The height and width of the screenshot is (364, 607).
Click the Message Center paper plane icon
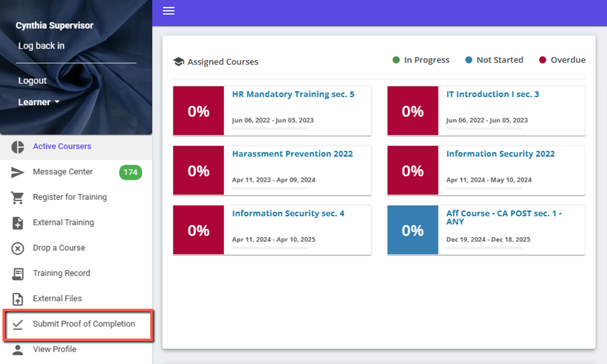tap(17, 172)
